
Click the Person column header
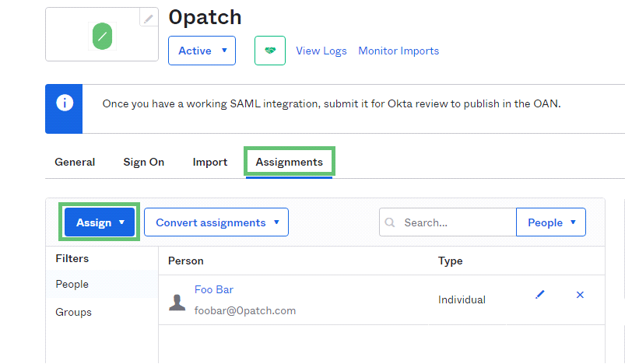point(186,261)
